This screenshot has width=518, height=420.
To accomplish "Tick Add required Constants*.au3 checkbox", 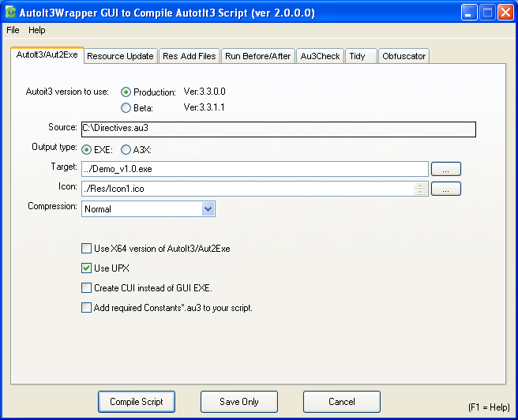I will click(87, 308).
